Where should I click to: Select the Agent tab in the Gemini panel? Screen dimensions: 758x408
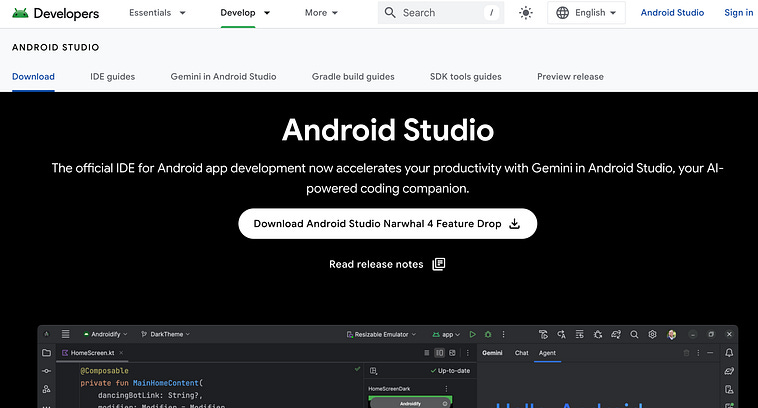click(547, 353)
